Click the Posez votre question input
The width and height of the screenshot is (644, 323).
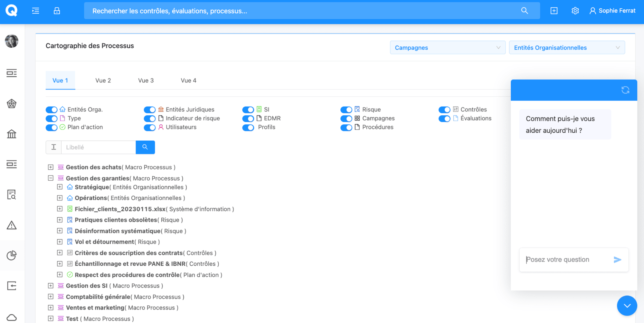pos(567,260)
